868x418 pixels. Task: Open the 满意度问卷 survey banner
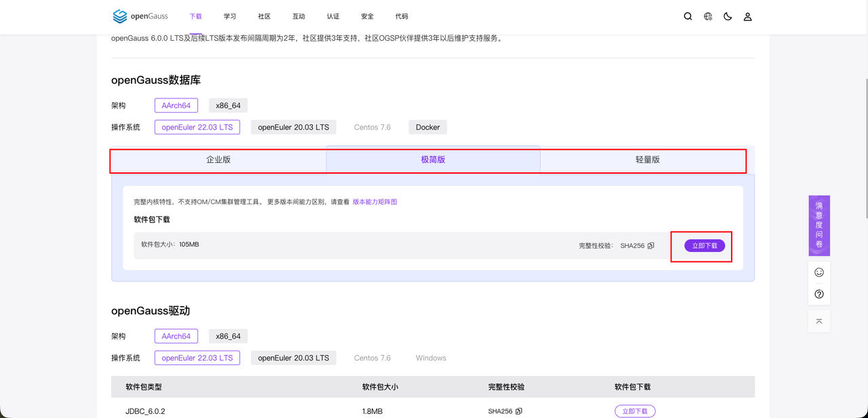(819, 226)
